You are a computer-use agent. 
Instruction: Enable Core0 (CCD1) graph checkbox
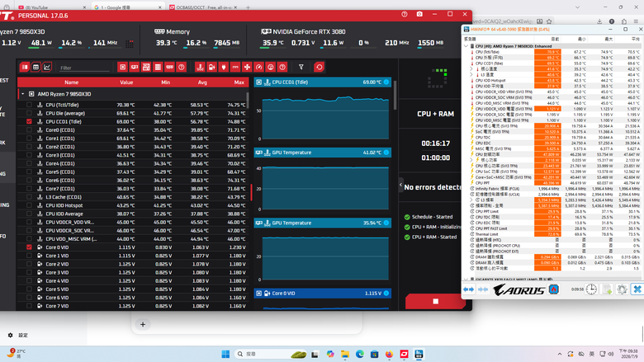(29, 130)
